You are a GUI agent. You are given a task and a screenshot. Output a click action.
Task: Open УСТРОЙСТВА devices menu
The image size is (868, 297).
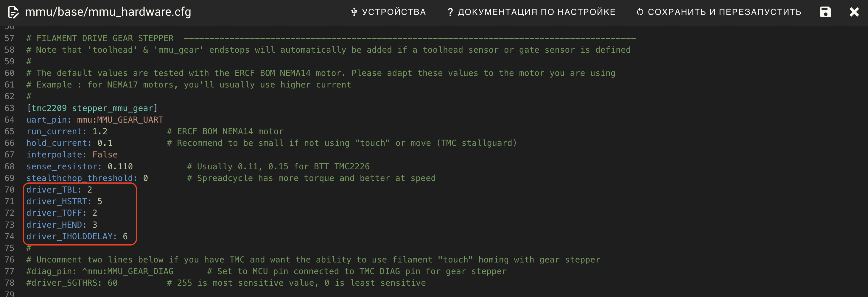click(388, 12)
